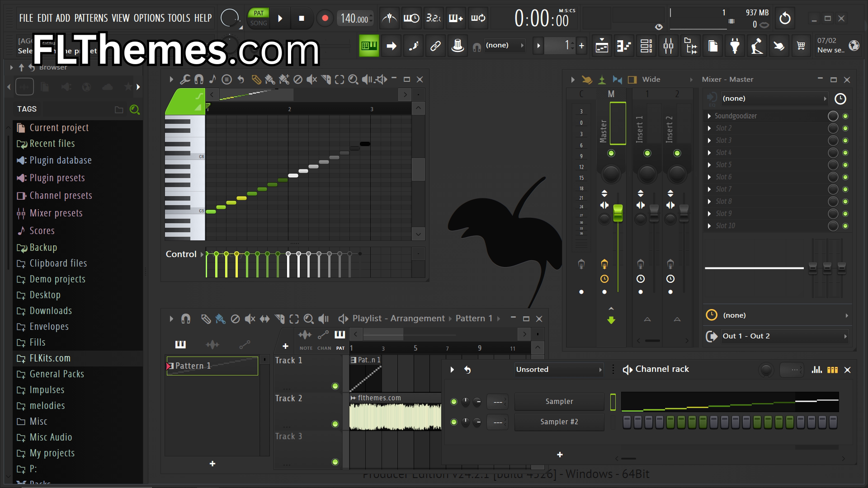
Task: Open the OPTIONS menu
Action: [149, 18]
